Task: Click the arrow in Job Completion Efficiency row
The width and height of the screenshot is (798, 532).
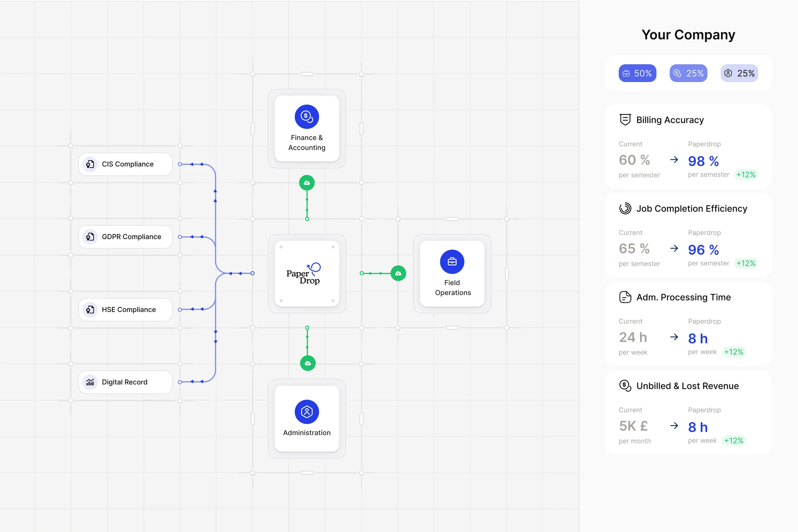Action: coord(674,248)
